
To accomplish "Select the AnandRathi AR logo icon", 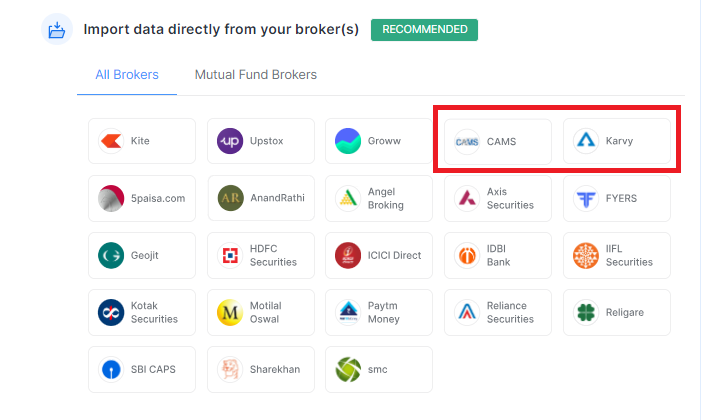I will [231, 198].
